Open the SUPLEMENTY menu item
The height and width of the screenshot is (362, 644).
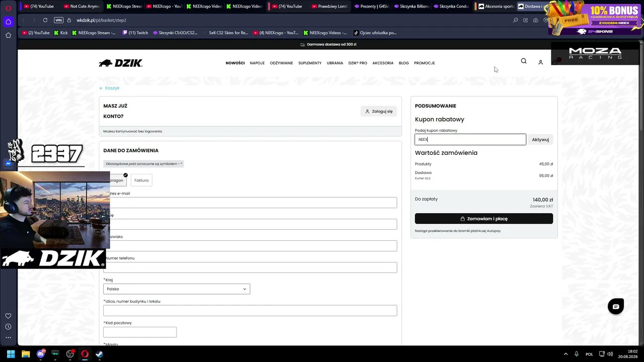[310, 63]
